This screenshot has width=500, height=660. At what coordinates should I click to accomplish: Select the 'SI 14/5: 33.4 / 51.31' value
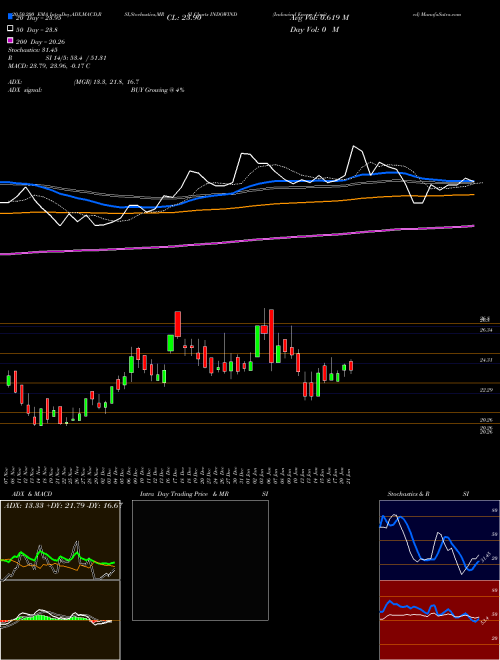[76, 58]
